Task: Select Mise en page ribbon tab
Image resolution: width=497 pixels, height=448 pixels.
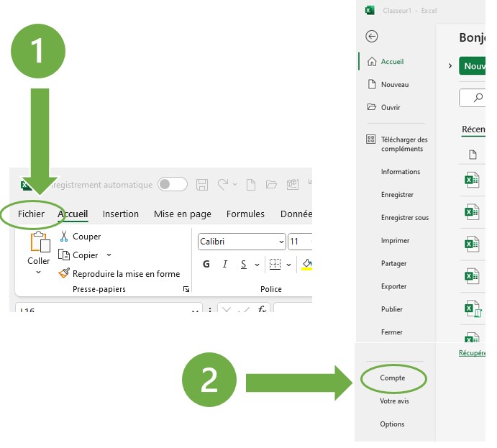Action: [183, 214]
